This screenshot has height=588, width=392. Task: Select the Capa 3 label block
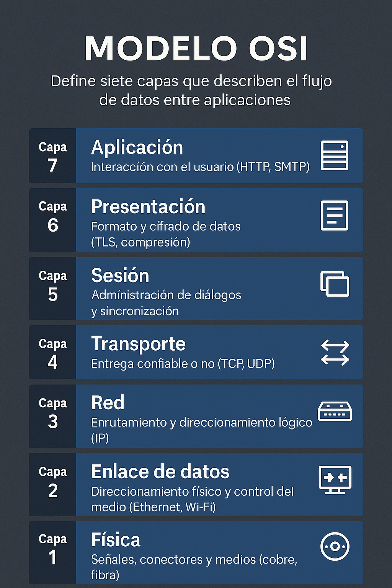point(53,416)
